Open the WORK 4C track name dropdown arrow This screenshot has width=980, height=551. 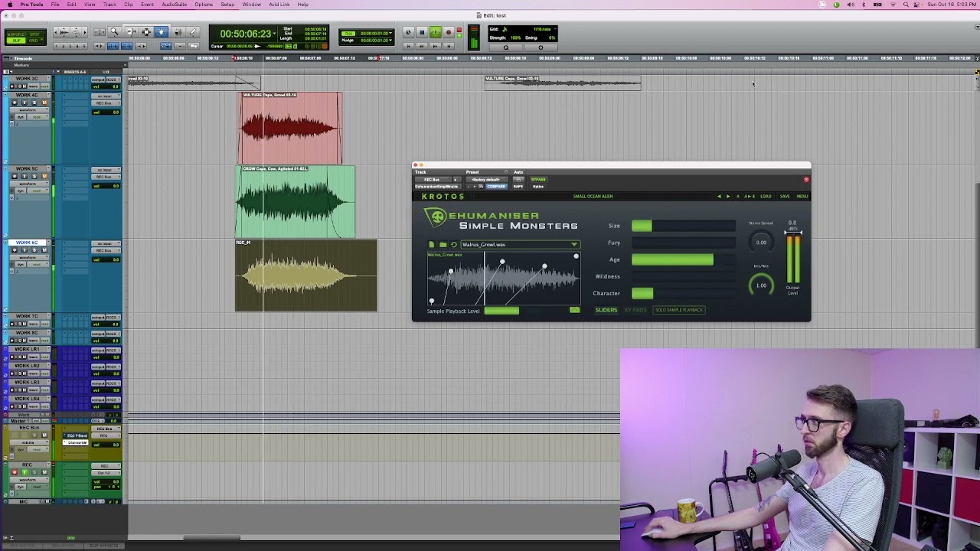(x=48, y=94)
